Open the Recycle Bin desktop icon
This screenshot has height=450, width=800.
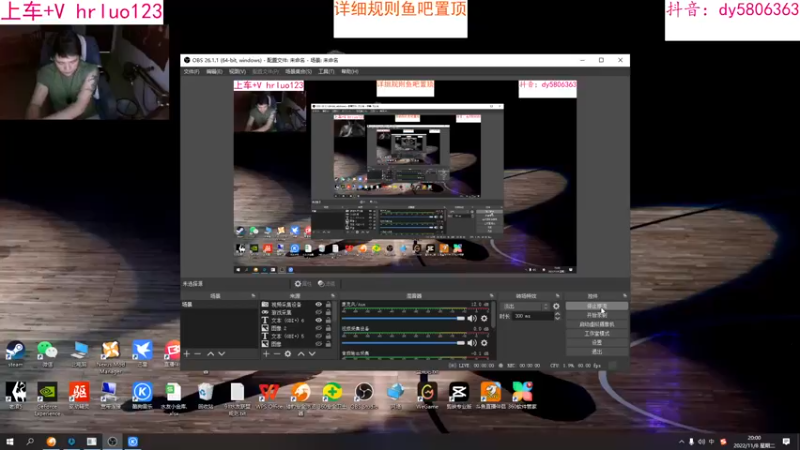[206, 396]
